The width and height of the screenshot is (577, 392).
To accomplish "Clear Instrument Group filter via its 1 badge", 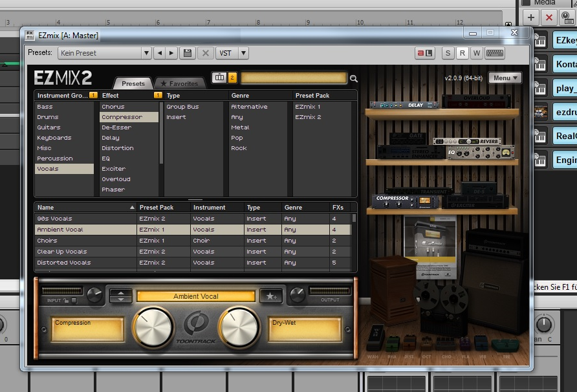I will [93, 95].
